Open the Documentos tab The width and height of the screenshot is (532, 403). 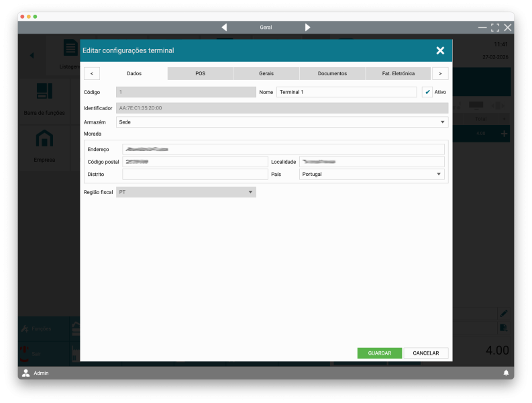click(x=332, y=73)
